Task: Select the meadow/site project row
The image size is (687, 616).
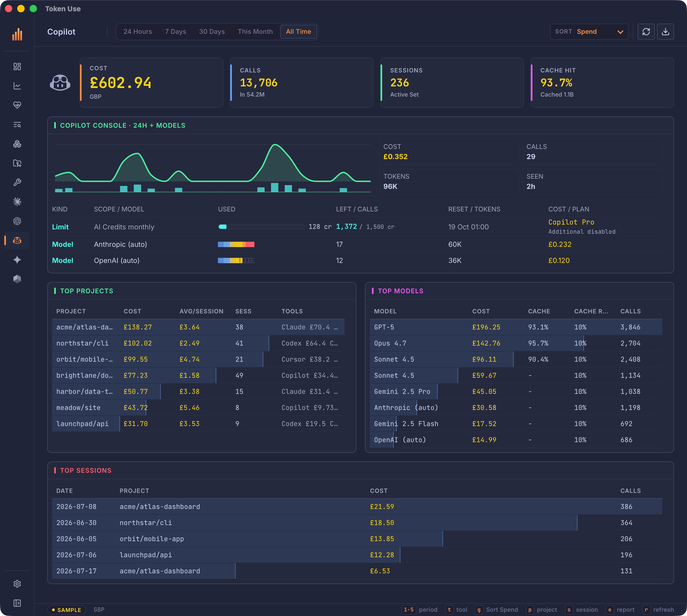Action: pyautogui.click(x=198, y=408)
